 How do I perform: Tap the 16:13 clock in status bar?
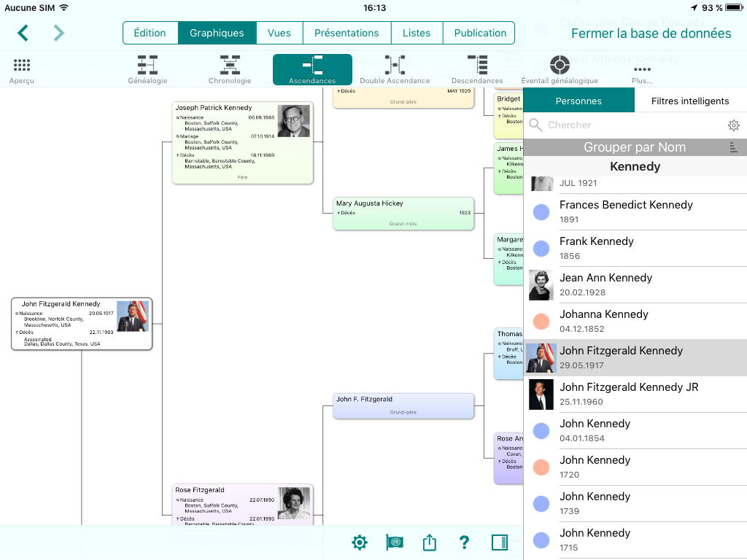pyautogui.click(x=374, y=7)
